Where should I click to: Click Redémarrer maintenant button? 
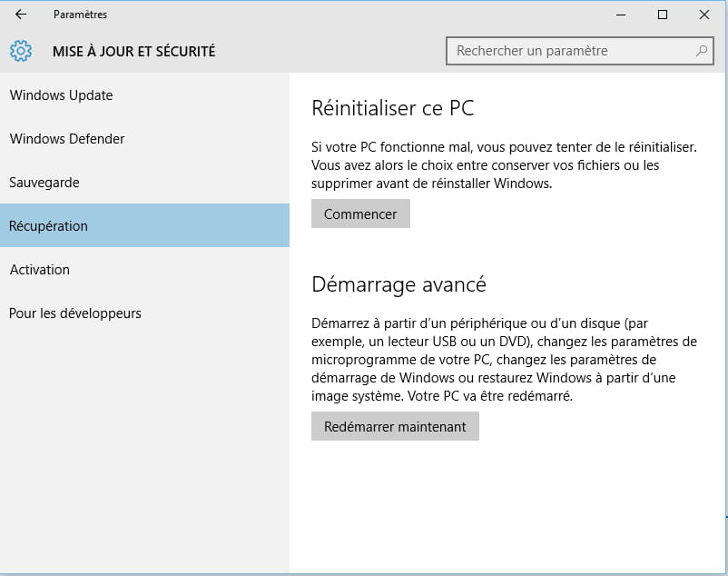click(395, 426)
